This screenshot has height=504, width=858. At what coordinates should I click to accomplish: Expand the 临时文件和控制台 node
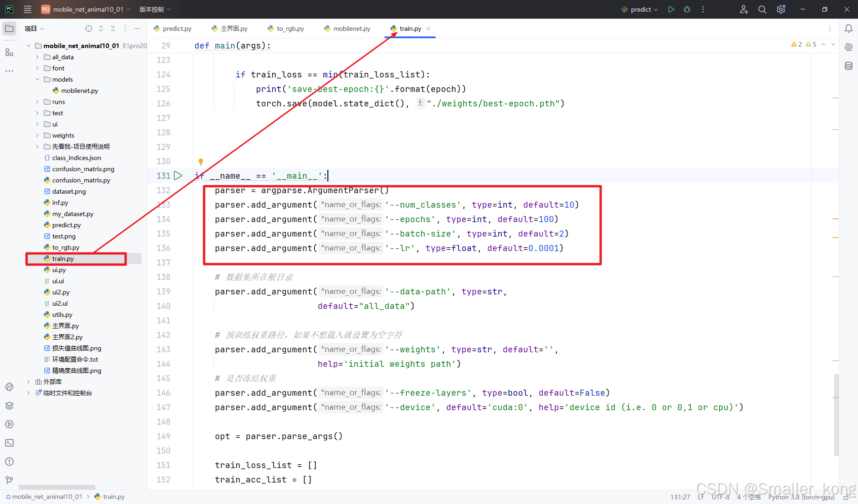pyautogui.click(x=28, y=393)
